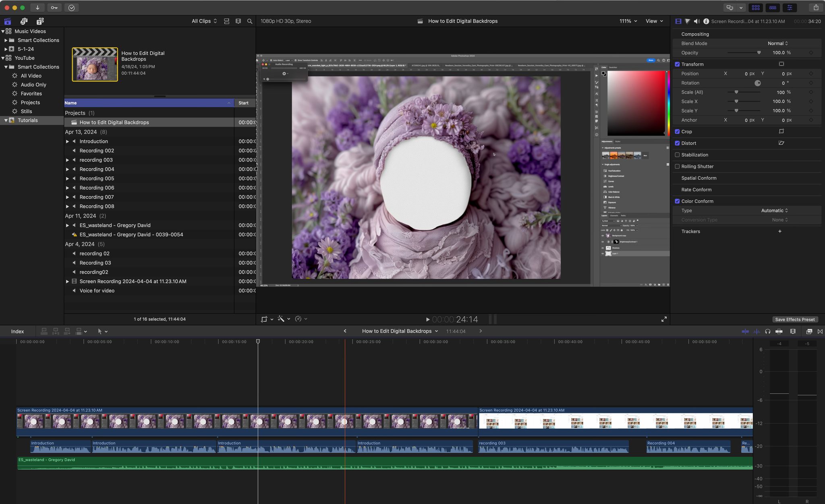Click the browser search magnifier icon

pos(250,21)
